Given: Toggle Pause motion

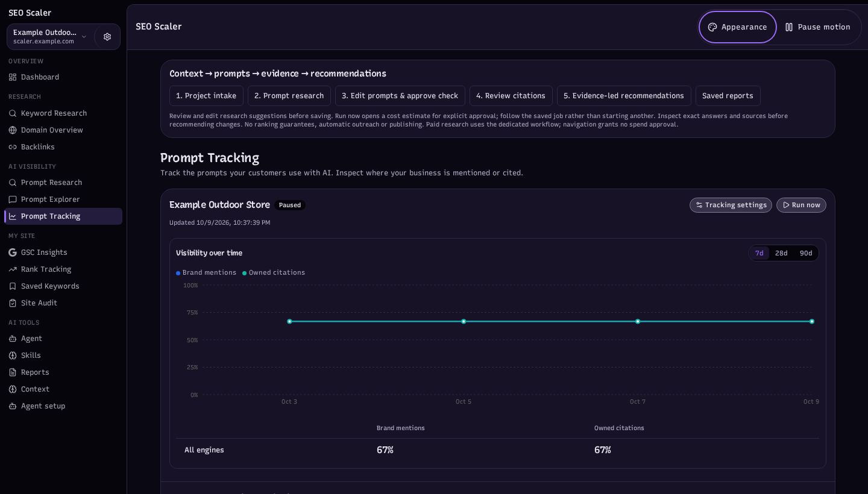Looking at the screenshot, I should click(818, 27).
